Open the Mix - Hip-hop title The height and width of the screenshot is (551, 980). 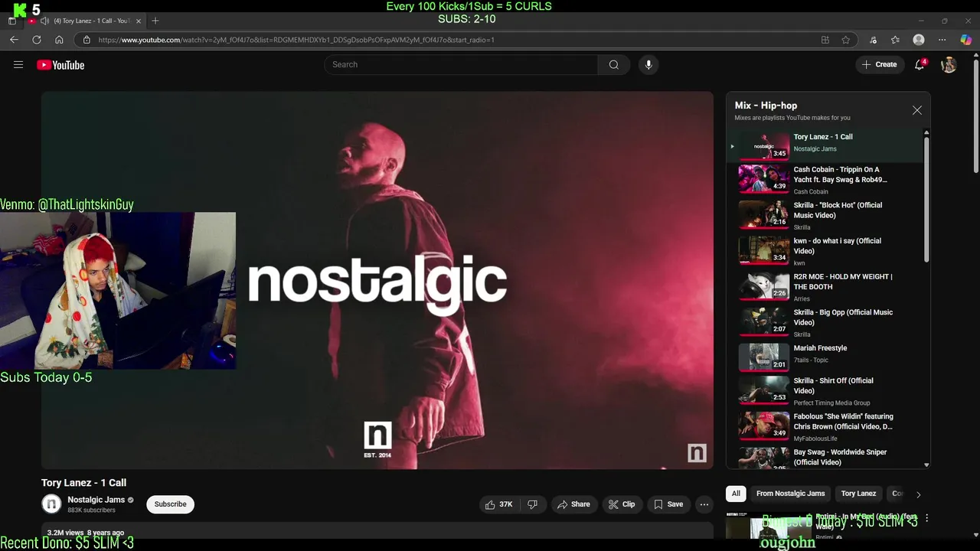pos(766,106)
